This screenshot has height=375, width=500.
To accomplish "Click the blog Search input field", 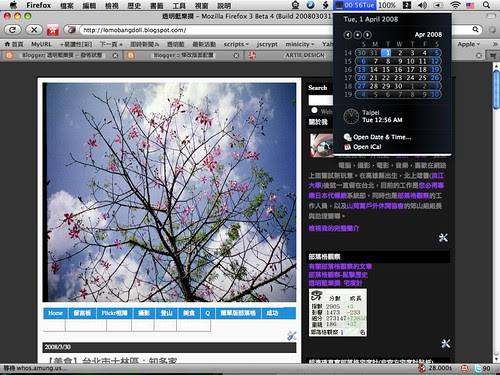I will 321,100.
